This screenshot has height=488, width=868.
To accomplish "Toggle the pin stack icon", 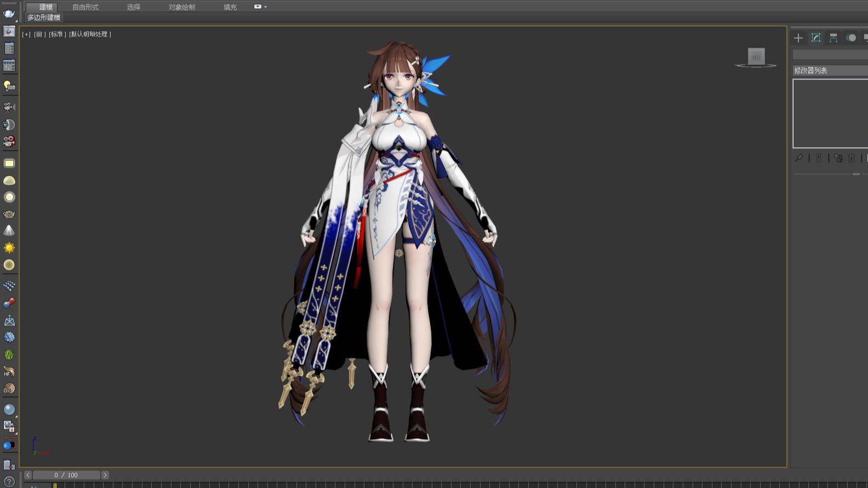I will tap(799, 158).
